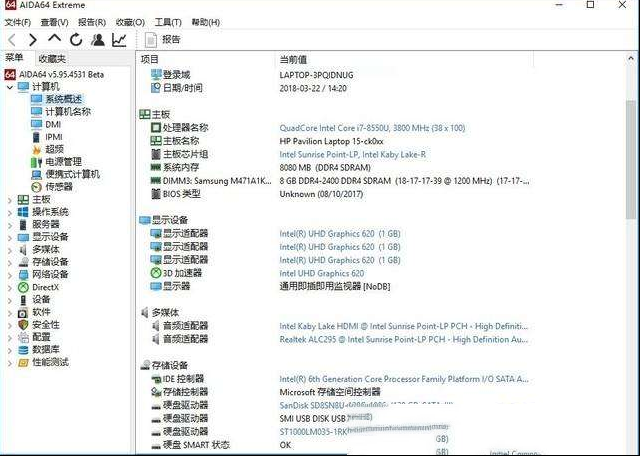Viewport: 640px width, 456px height.
Task: Click the IPMI tree icon
Action: [x=36, y=137]
